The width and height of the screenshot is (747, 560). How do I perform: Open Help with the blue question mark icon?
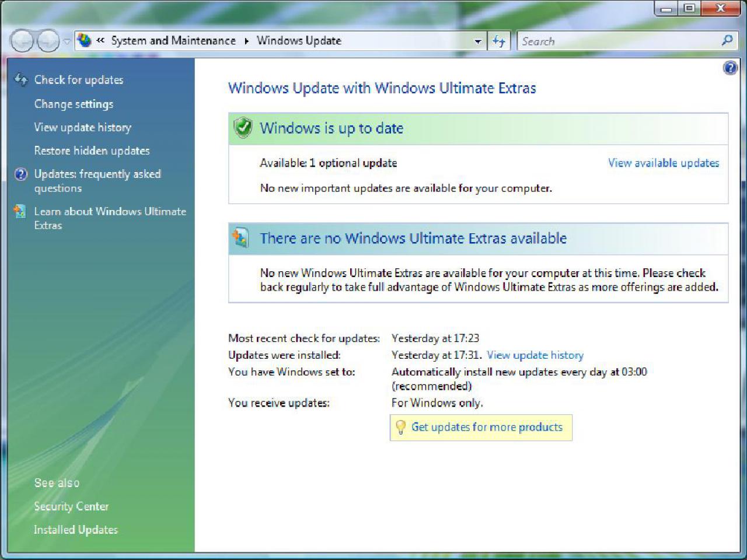tap(730, 68)
